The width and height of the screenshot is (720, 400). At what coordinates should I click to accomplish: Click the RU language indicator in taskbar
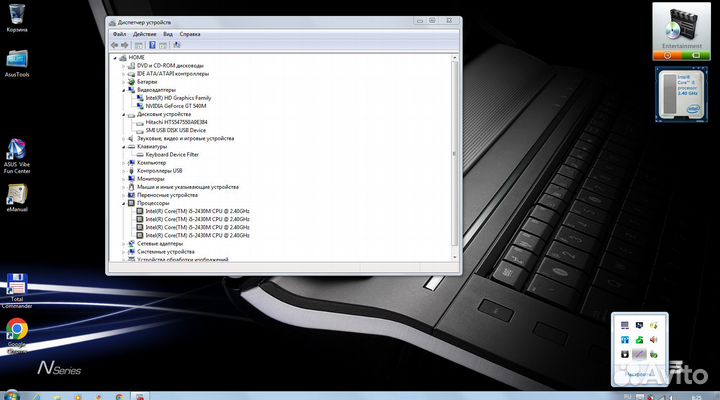pyautogui.click(x=627, y=396)
